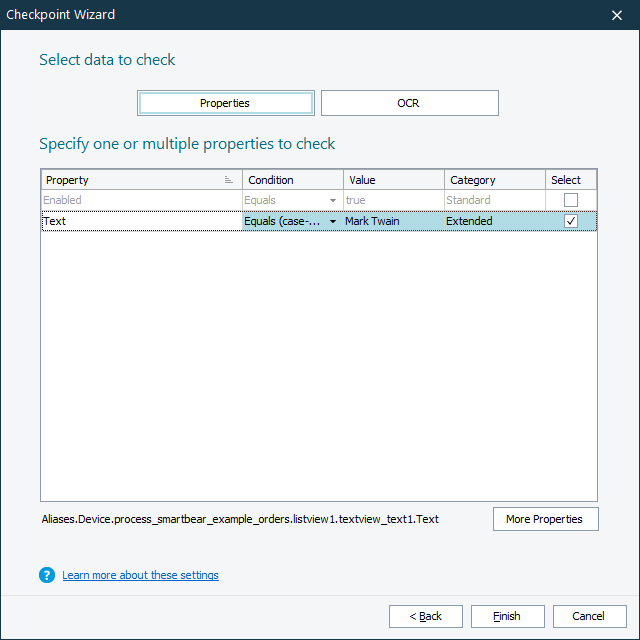Select the Enabled property row name
The image size is (640, 640).
140,200
